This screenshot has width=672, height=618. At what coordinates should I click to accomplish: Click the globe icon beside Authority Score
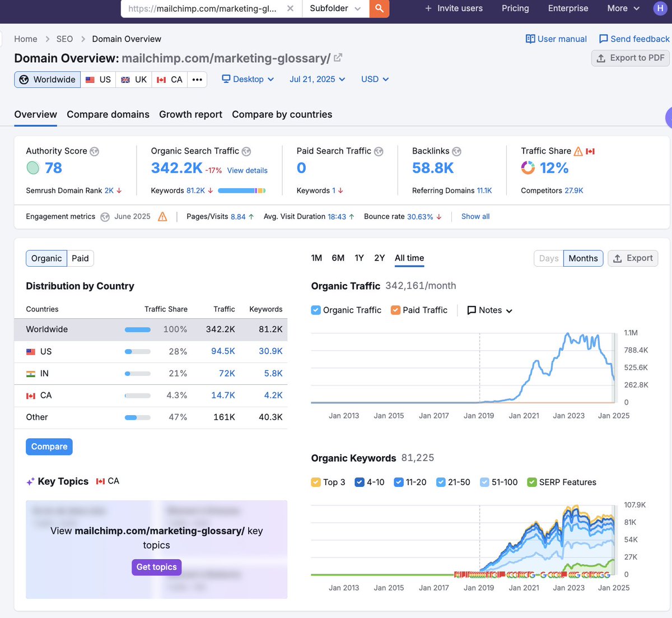(95, 151)
